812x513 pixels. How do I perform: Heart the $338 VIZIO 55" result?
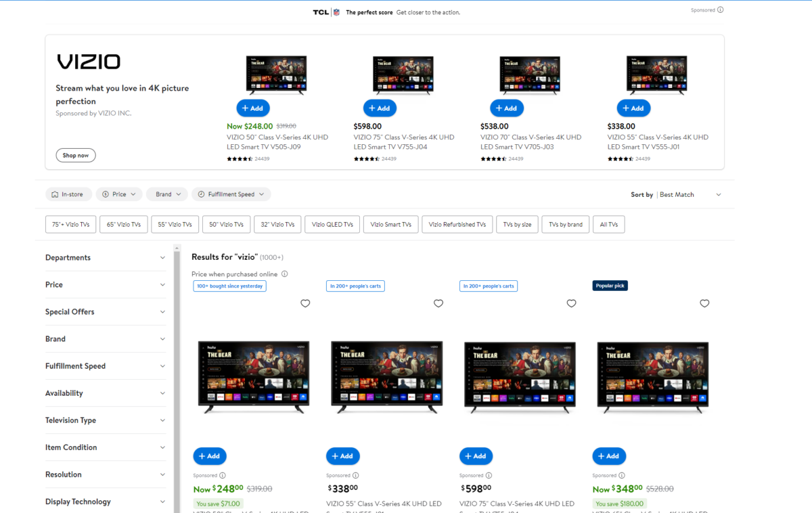[438, 304]
